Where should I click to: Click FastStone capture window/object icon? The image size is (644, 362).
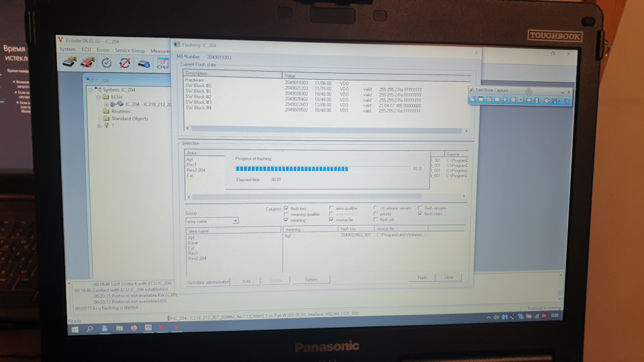[489, 99]
